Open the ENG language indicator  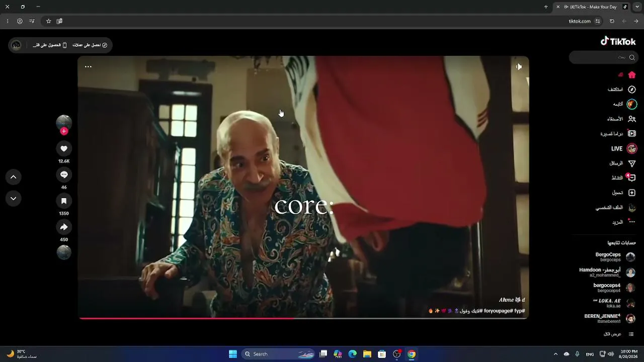(x=590, y=354)
